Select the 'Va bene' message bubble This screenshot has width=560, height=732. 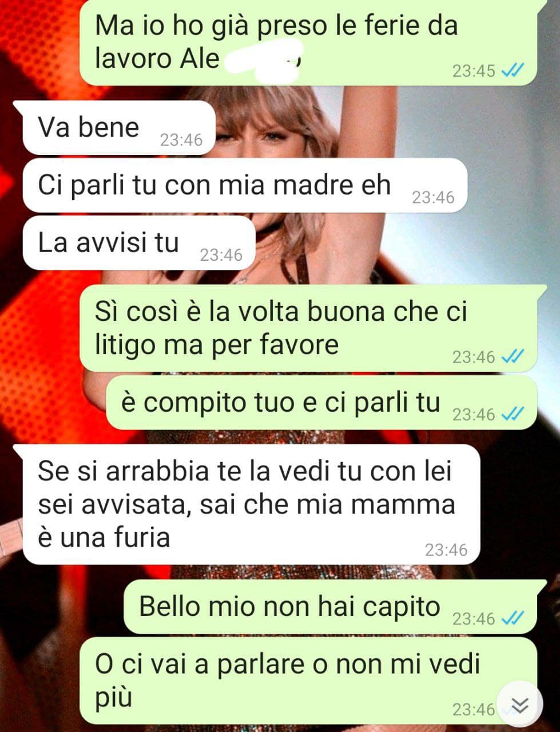click(119, 128)
